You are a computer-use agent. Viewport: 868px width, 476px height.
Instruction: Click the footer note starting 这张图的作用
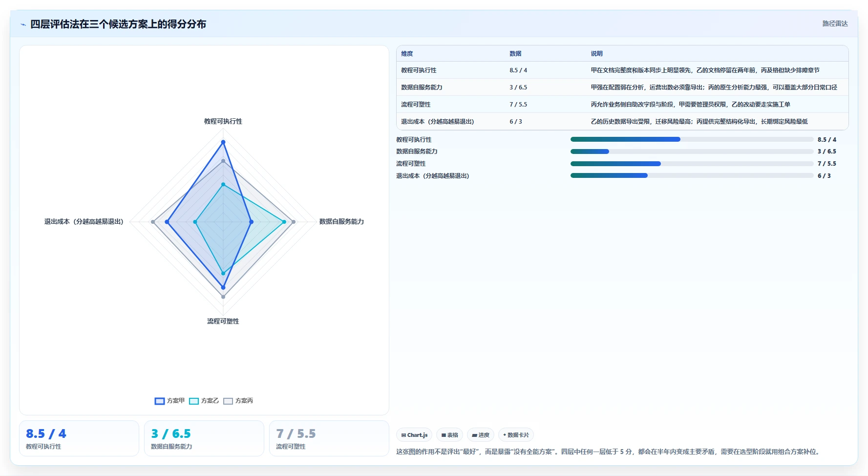(x=609, y=452)
